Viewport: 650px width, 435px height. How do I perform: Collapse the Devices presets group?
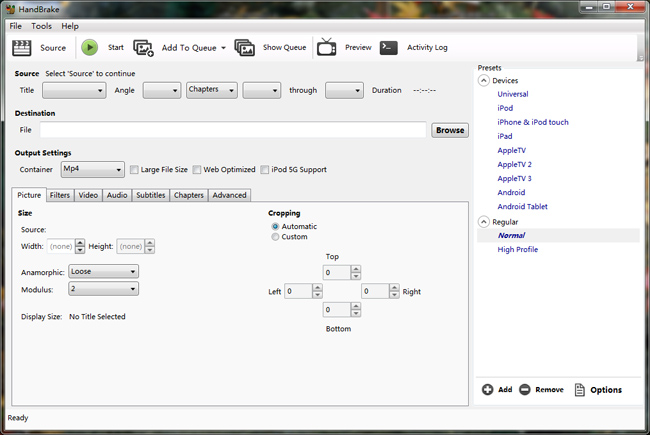(484, 80)
